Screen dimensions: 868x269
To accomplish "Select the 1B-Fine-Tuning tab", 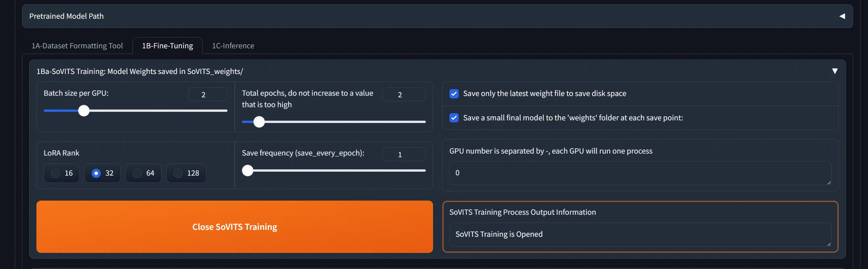I will 167,46.
